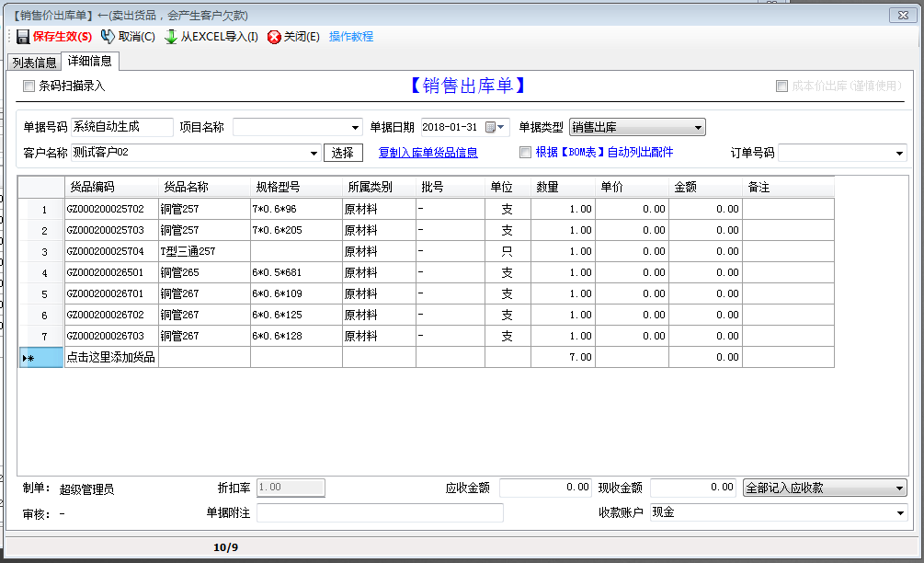Click the 单据附注 input field

380,512
